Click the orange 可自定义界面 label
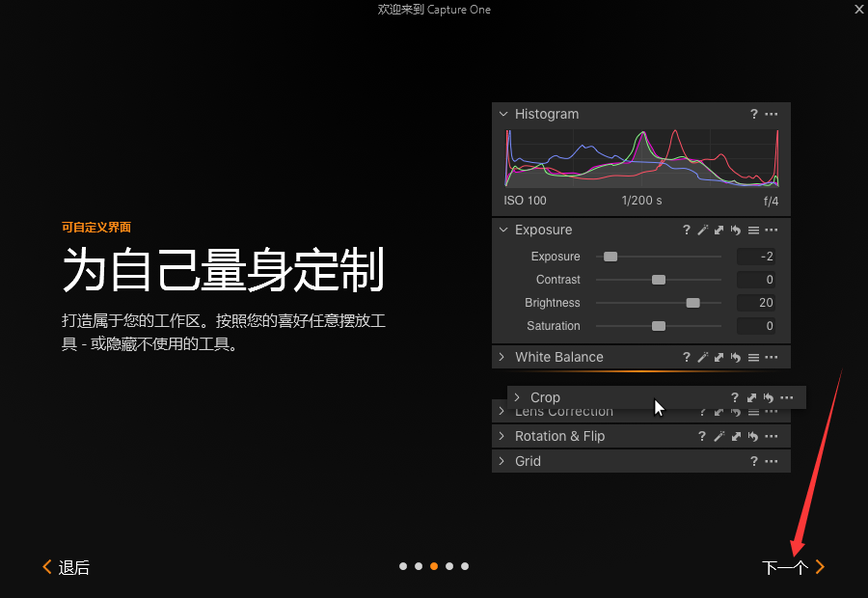The width and height of the screenshot is (868, 598). point(96,227)
